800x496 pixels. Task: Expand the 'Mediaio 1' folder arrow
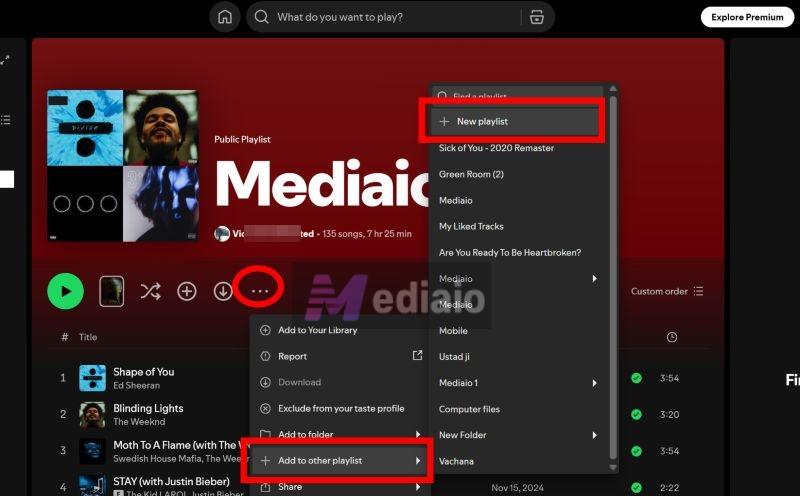594,383
